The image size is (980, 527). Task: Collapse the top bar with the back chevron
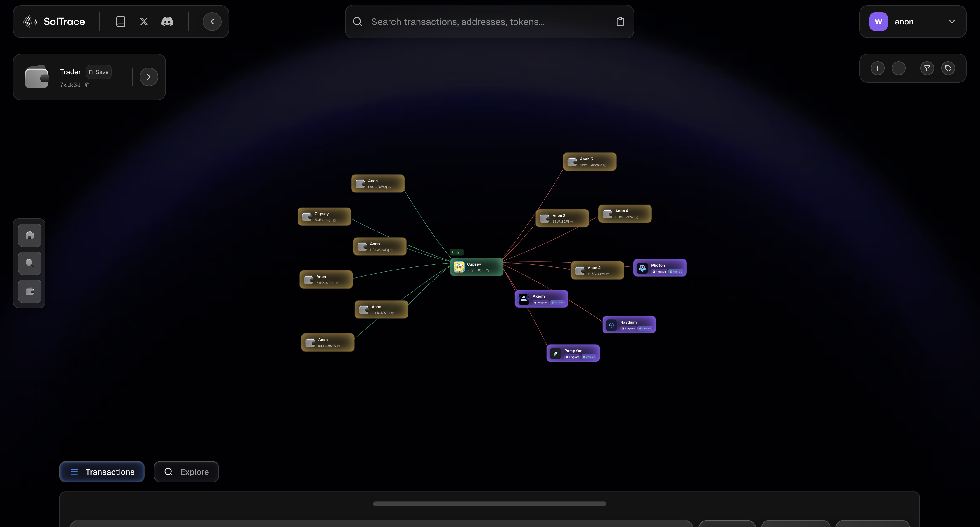[x=212, y=21]
